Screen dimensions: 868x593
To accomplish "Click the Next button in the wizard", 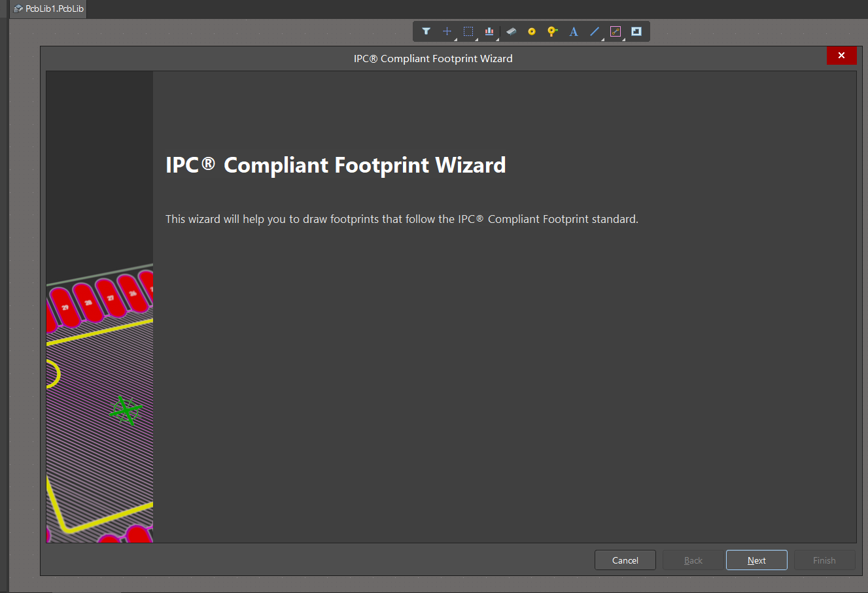I will click(756, 560).
